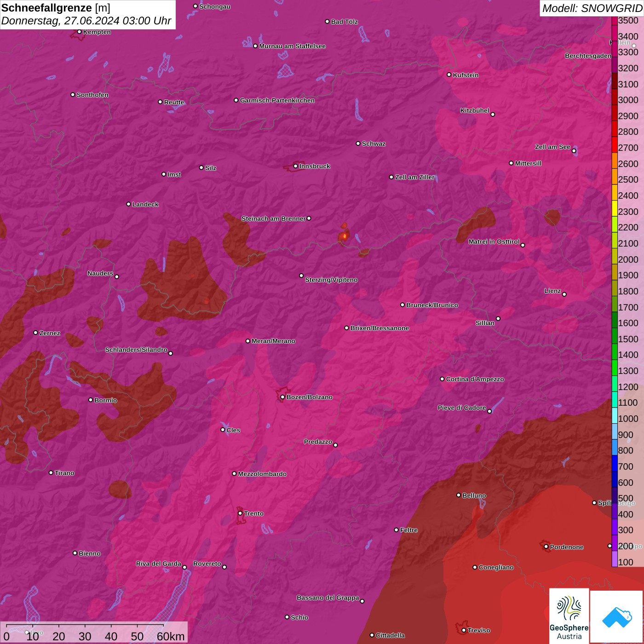This screenshot has height=644, width=644.
Task: Click the 60km scale bar label
Action: (171, 637)
